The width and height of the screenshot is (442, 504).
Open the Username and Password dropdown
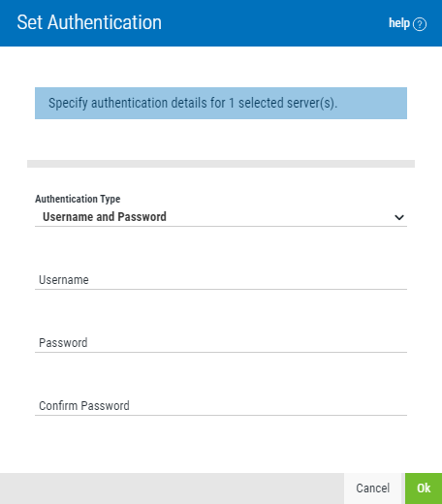click(221, 217)
